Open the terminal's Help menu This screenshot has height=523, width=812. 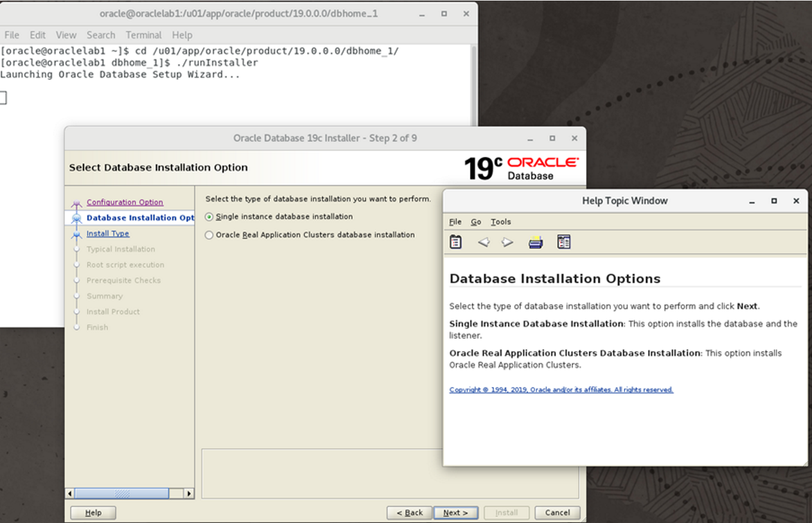pos(182,35)
